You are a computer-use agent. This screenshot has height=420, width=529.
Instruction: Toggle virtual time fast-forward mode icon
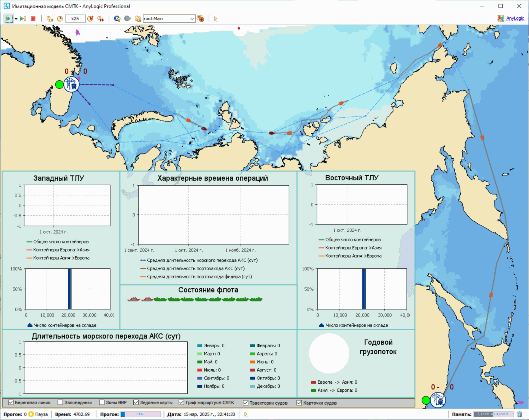tap(101, 18)
